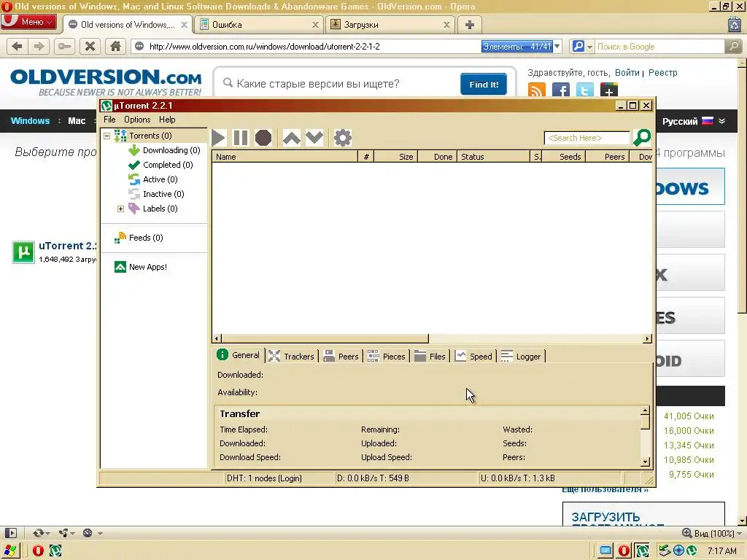747x560 pixels.
Task: Switch to the Speed tab
Action: click(x=473, y=356)
